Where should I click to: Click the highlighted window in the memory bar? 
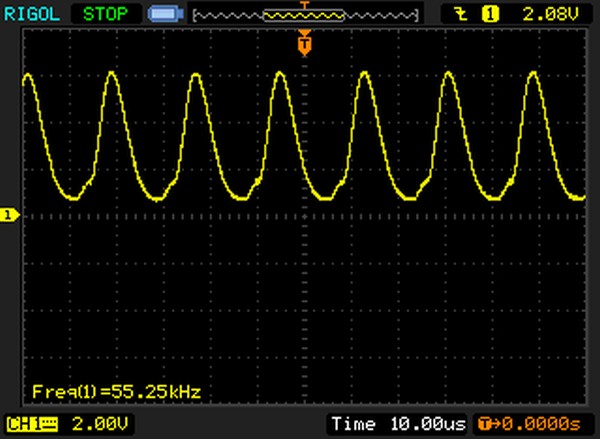point(305,16)
